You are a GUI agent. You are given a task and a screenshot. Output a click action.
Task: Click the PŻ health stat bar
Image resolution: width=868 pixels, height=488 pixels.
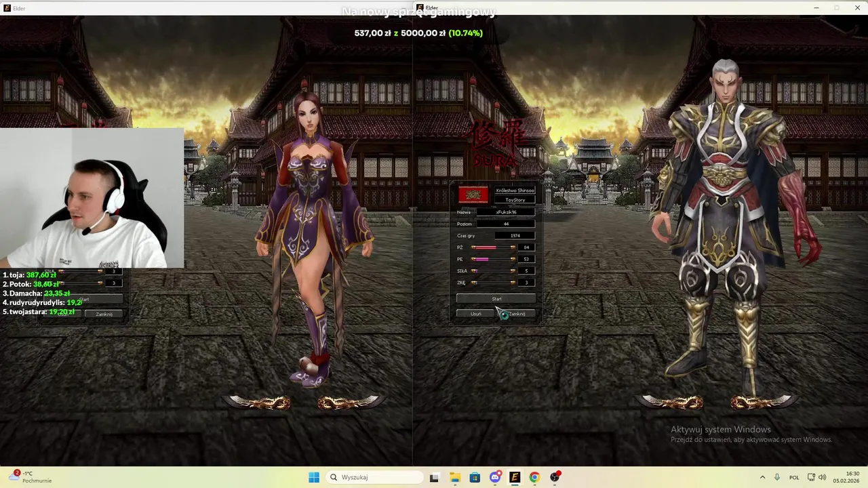(x=493, y=247)
